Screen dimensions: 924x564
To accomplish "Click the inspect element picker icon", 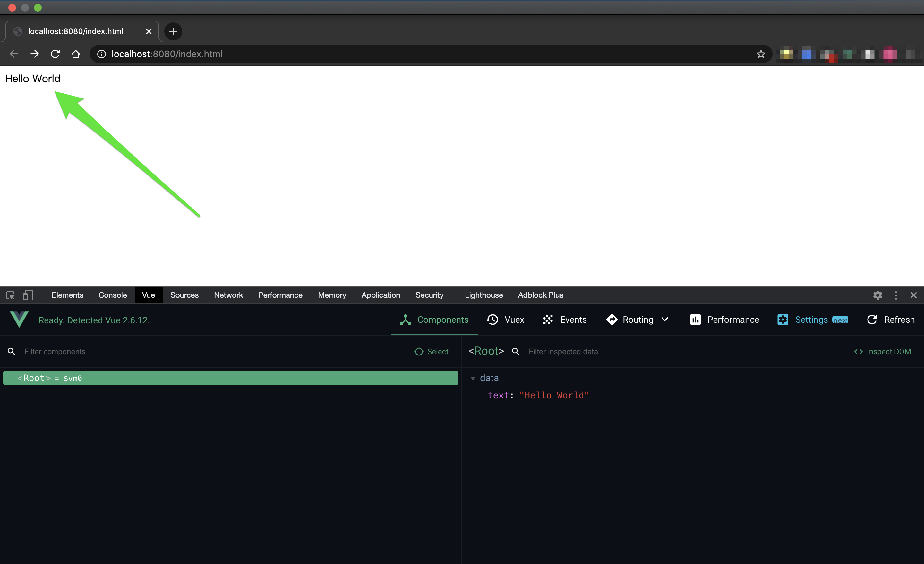I will click(11, 295).
